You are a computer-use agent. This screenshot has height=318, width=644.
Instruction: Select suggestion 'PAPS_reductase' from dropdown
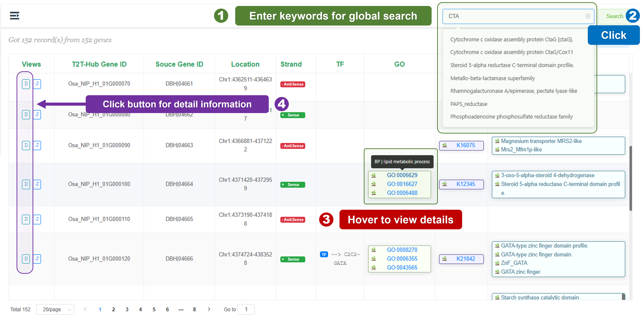pos(469,104)
